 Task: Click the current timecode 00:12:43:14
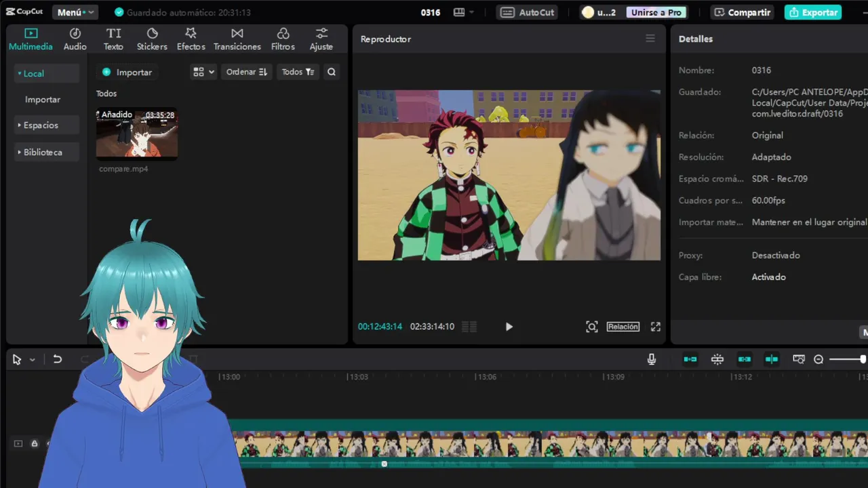(x=380, y=327)
